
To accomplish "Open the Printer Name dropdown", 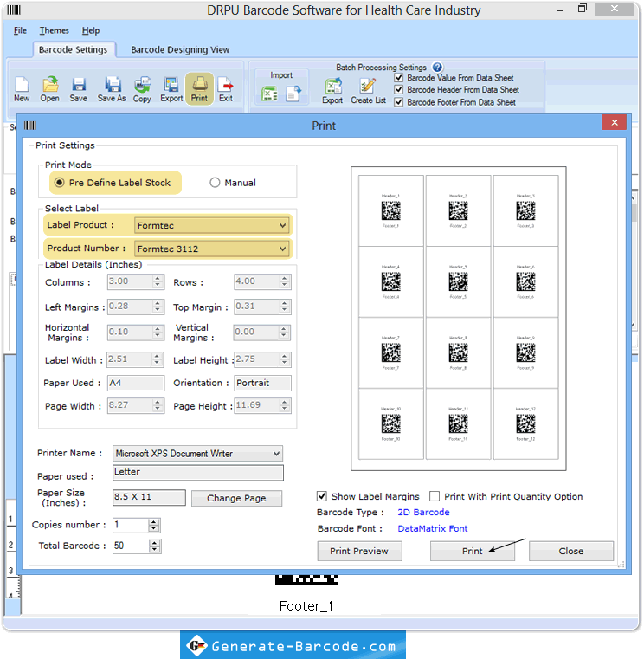I will (197, 454).
